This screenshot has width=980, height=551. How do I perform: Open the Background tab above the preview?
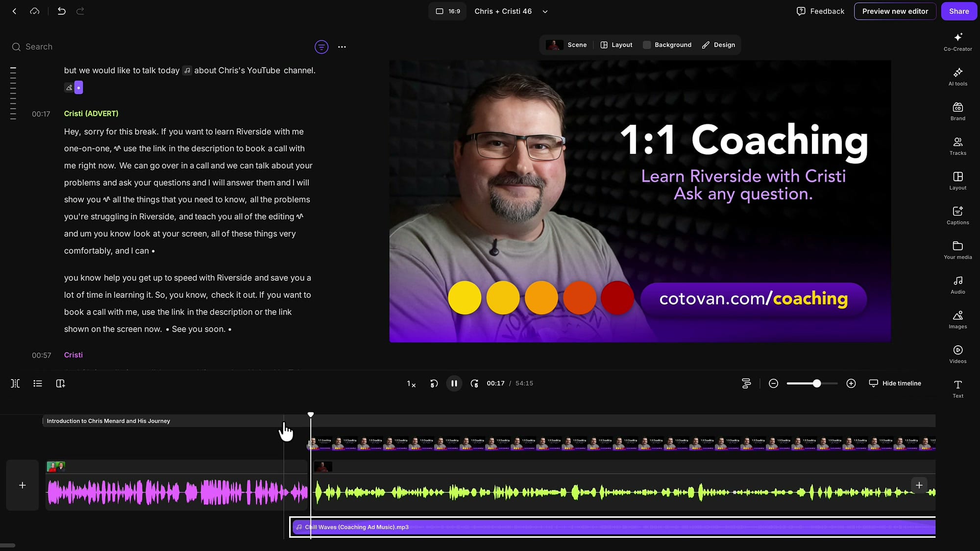(x=667, y=45)
